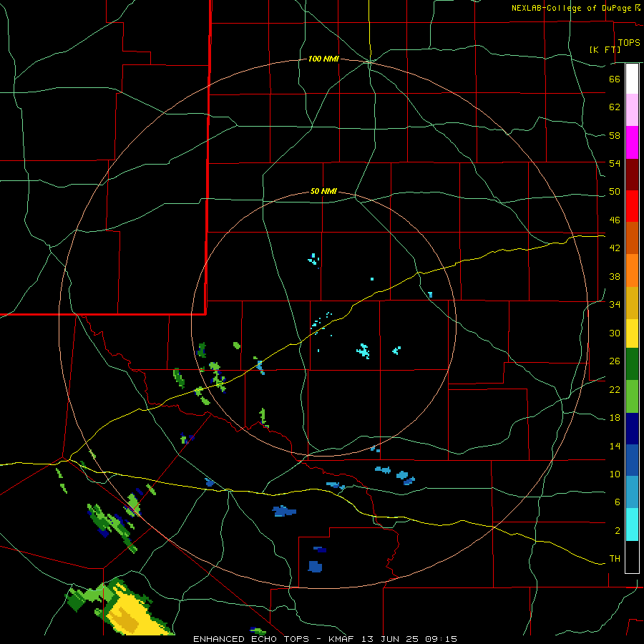The width and height of the screenshot is (644, 644).
Task: Click the 46 legend value
Action: click(x=615, y=220)
